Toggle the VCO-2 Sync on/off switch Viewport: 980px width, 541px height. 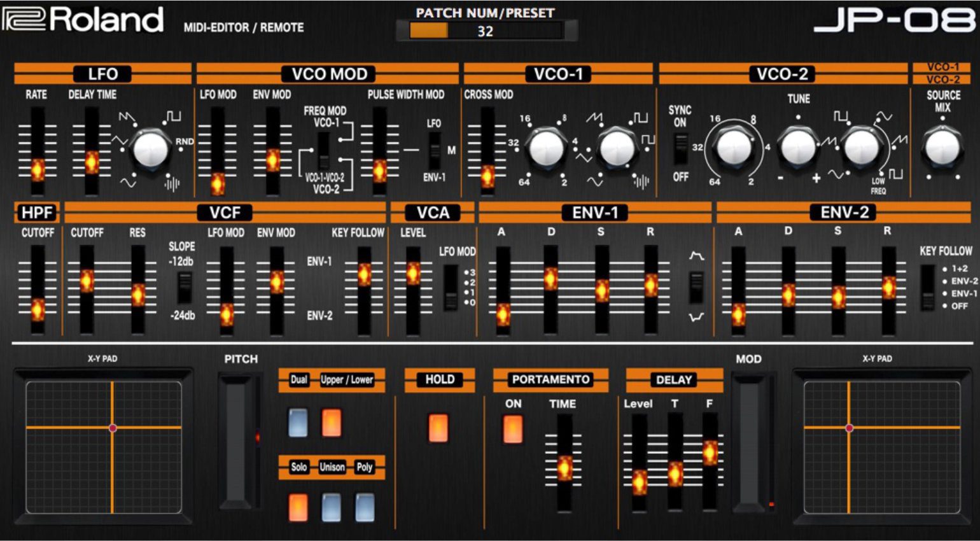(680, 149)
